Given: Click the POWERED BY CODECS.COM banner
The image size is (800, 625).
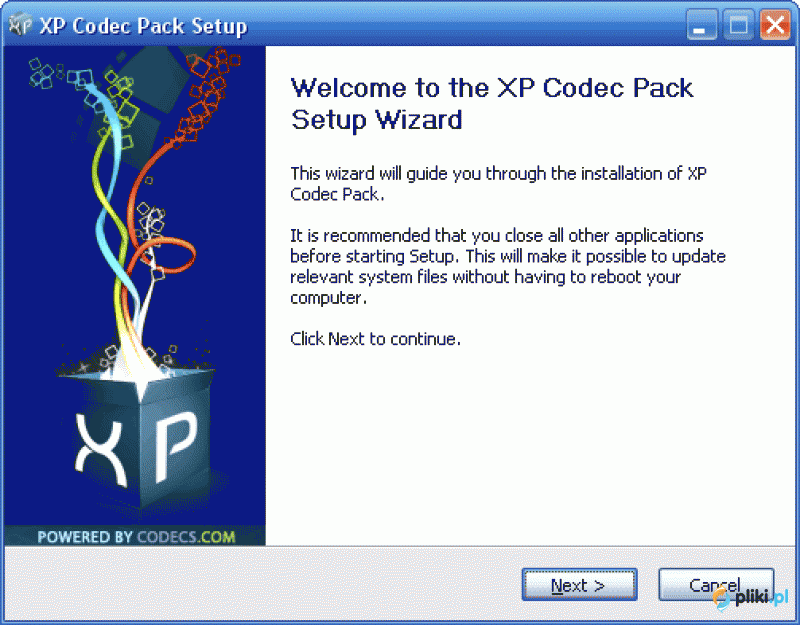Looking at the screenshot, I should (136, 537).
